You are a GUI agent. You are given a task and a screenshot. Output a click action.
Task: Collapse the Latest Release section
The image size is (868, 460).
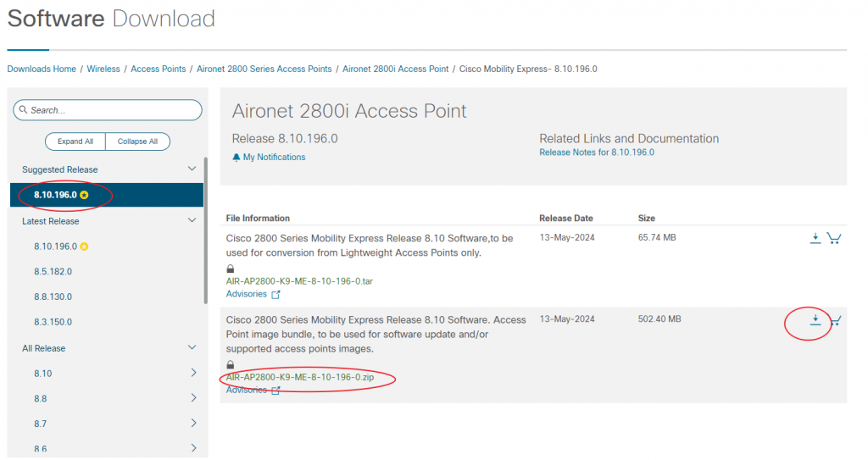pos(192,221)
